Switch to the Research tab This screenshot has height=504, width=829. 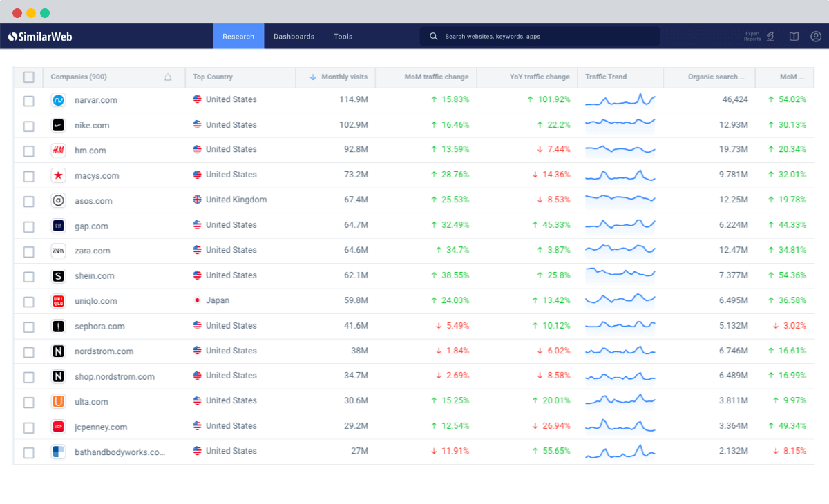(238, 37)
